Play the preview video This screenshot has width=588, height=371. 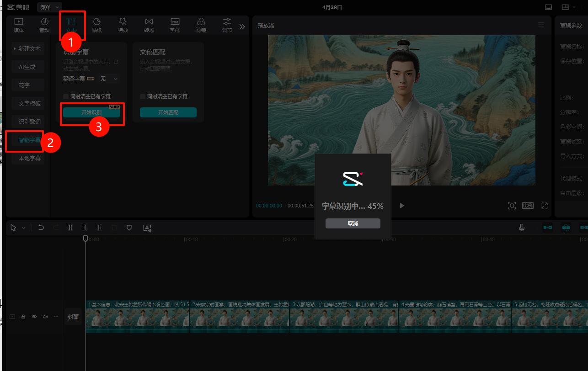point(402,206)
